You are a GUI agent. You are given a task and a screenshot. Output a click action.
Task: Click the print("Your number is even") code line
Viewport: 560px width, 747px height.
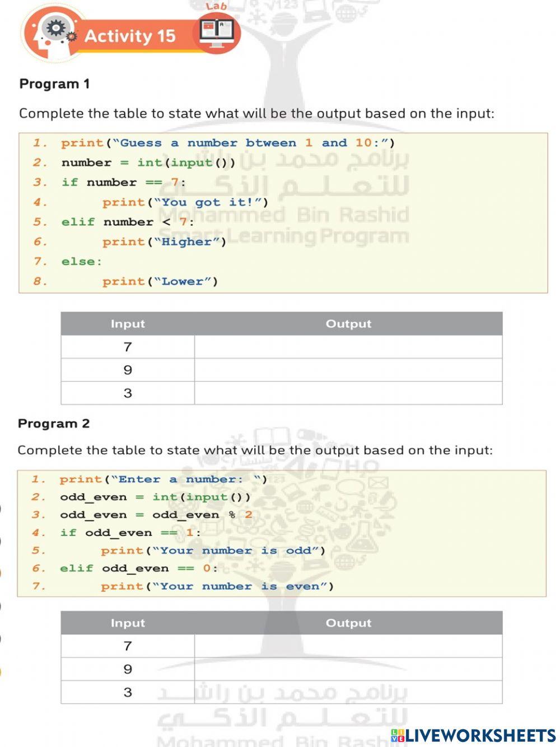pyautogui.click(x=217, y=587)
